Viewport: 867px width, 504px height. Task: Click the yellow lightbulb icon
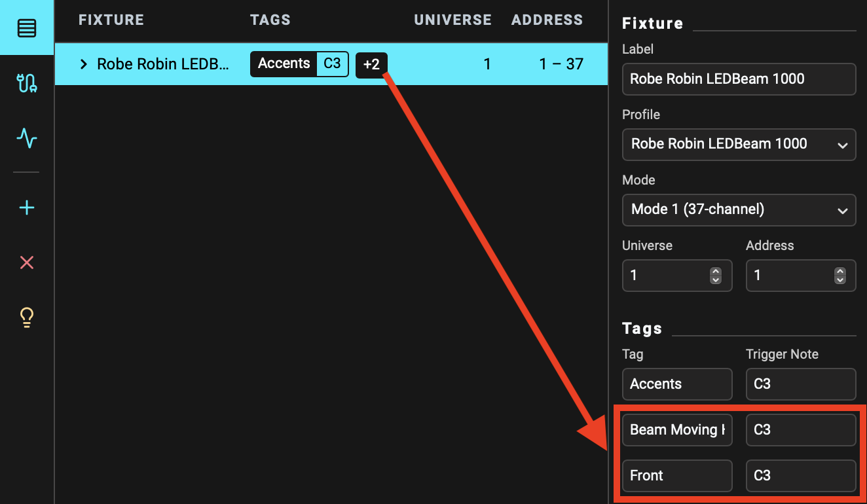[x=27, y=318]
